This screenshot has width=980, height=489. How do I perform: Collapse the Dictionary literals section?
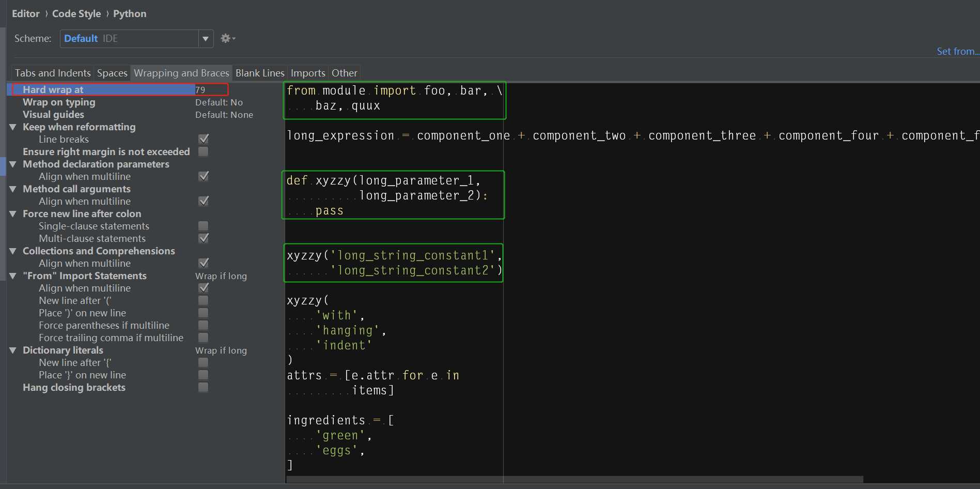[13, 350]
